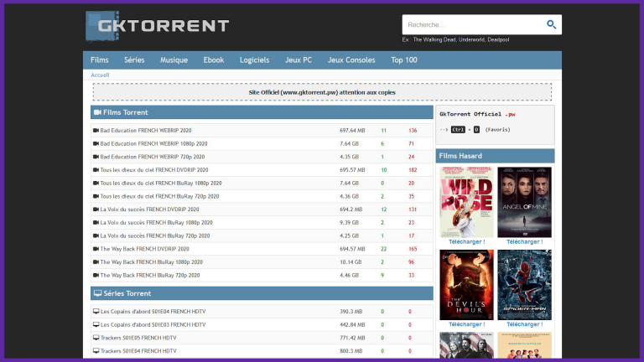644x362 pixels.
Task: Open the Logiciels menu
Action: (254, 60)
